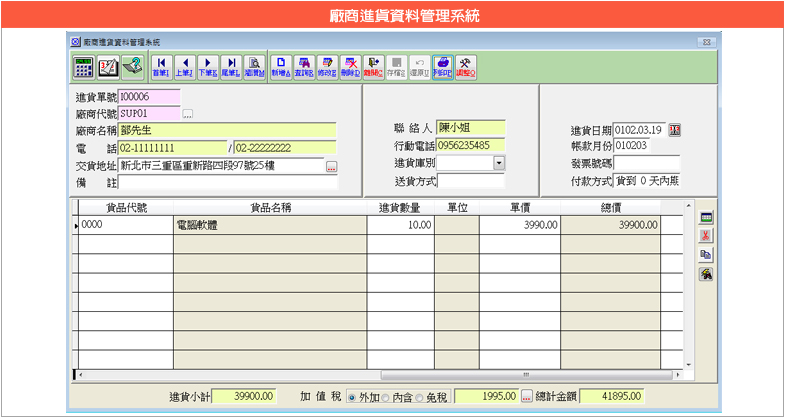Delete current record (刪除)
The height and width of the screenshot is (420, 786).
click(350, 67)
